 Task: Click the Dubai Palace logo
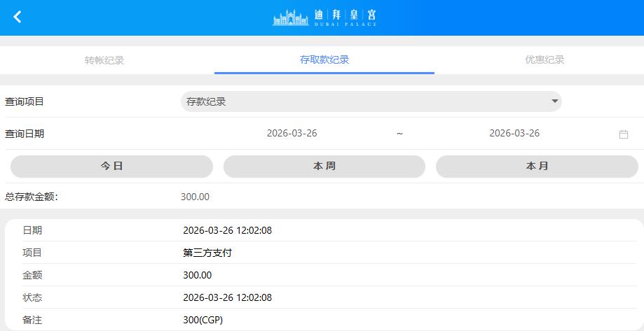coord(324,17)
